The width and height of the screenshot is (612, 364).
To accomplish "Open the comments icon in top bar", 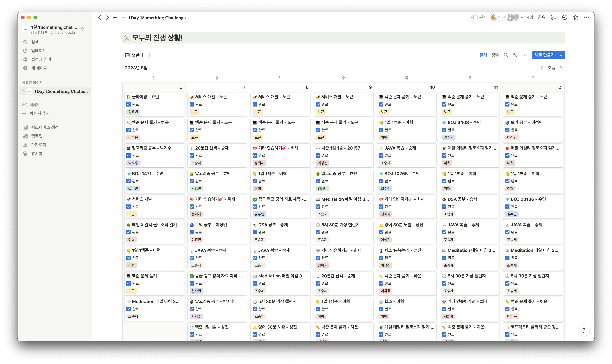I will 553,17.
